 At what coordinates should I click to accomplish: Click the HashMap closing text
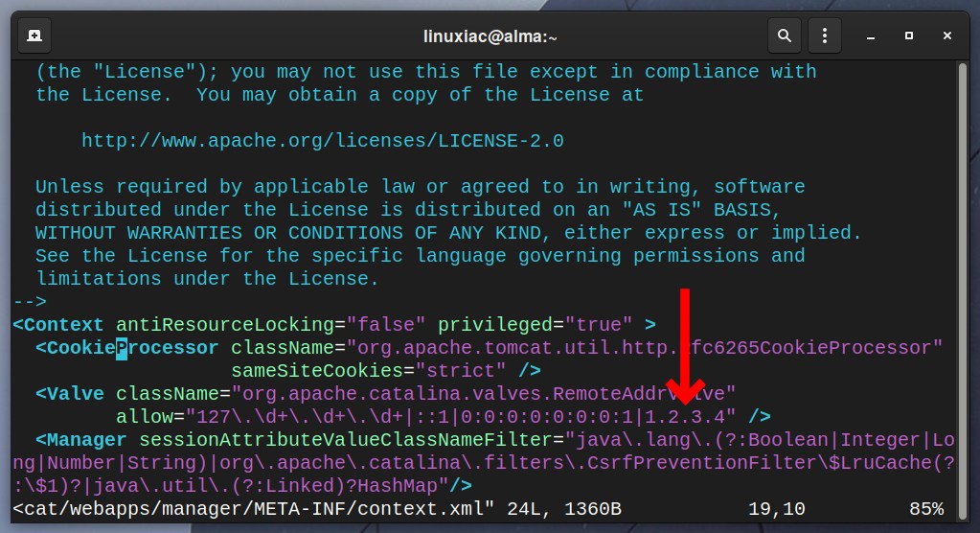pyautogui.click(x=398, y=486)
